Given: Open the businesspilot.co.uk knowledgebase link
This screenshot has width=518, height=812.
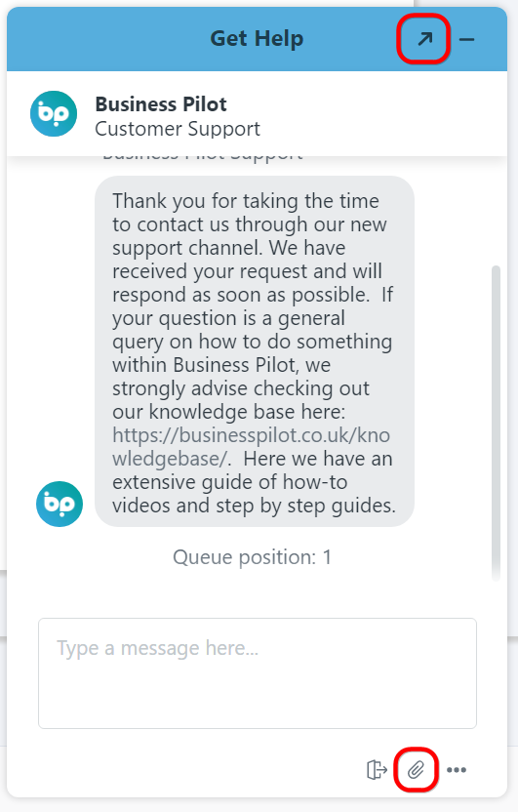Looking at the screenshot, I should point(251,447).
